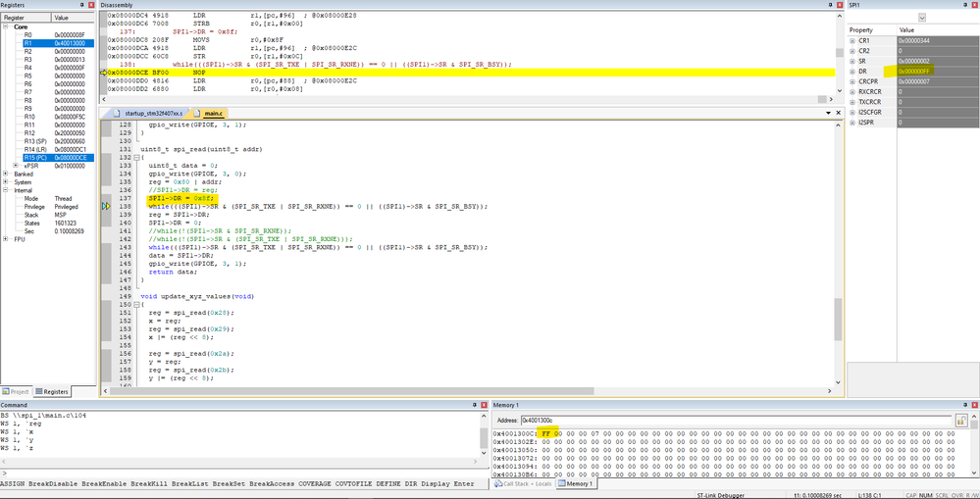Click the tab list arrow in editor
This screenshot has width=980, height=499.
click(x=829, y=113)
